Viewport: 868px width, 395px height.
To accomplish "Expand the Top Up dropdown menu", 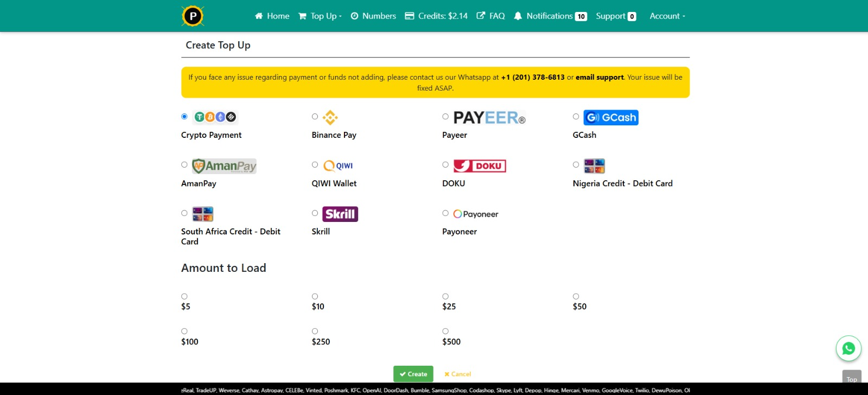I will click(x=320, y=16).
